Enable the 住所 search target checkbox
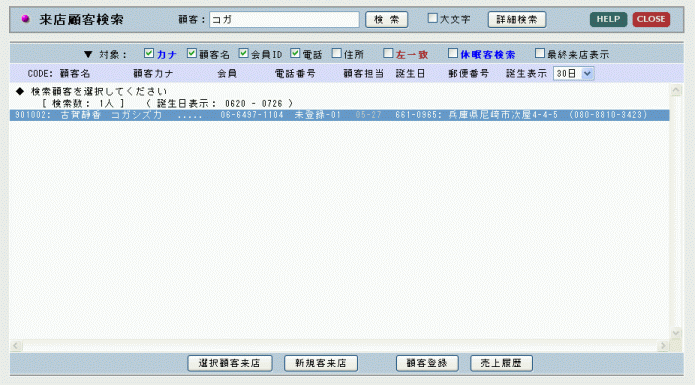Screen dimensions: 695x385 coord(337,54)
